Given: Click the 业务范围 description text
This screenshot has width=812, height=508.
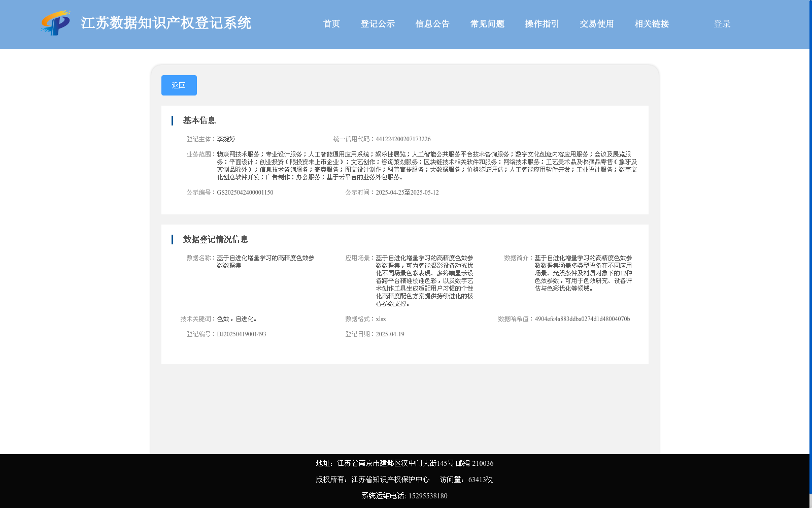Looking at the screenshot, I should pos(427,166).
